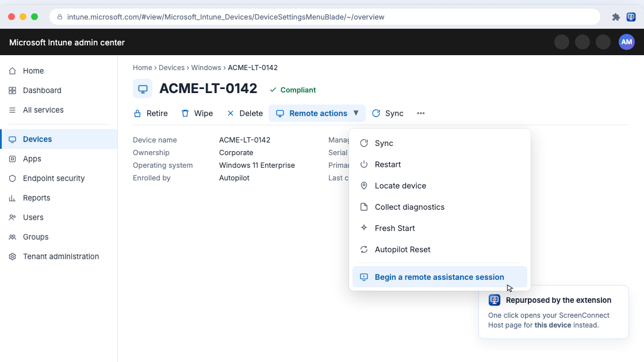Click the Endpoint security shield icon
Screen dimensions: 644x362
point(12,179)
